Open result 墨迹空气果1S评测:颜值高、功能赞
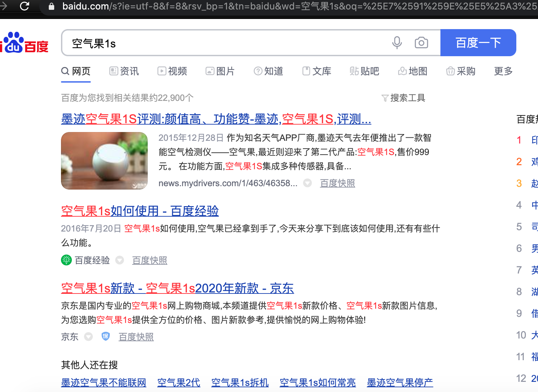The height and width of the screenshot is (392, 538). tap(216, 119)
